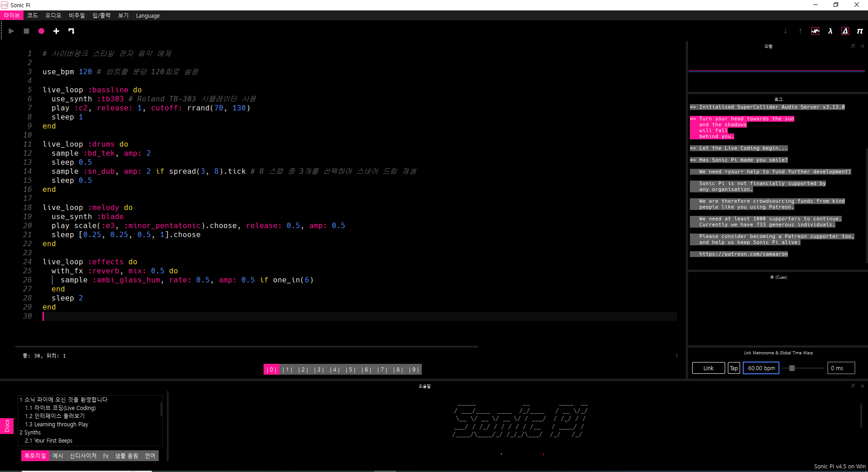The height and width of the screenshot is (472, 868).
Task: Select the 튜토리얼 help tab
Action: [35, 456]
